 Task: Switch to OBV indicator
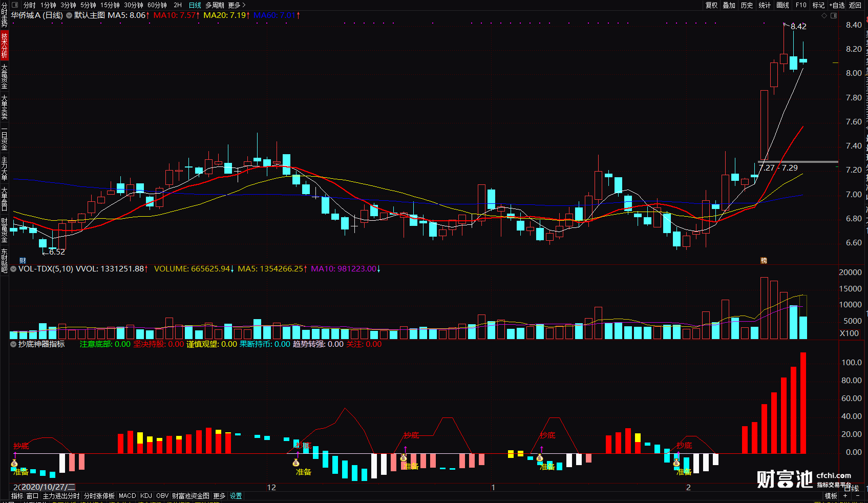tap(162, 496)
